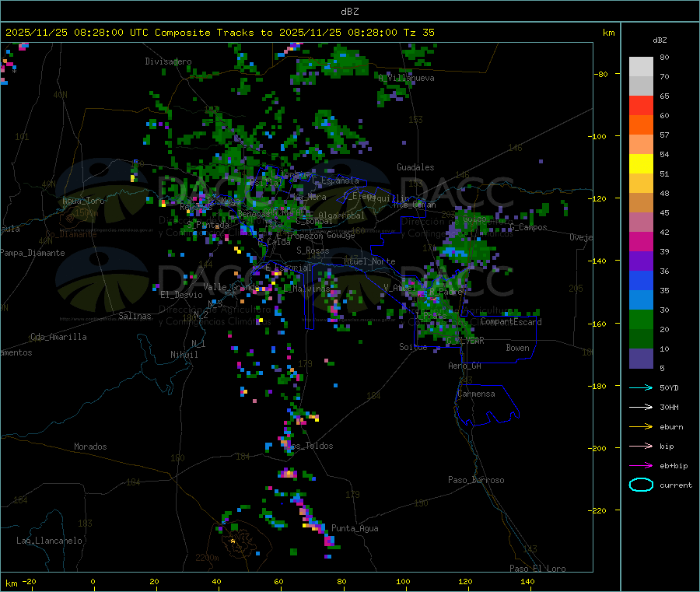
Task: Click the 'A_Villanueva' map label
Action: click(406, 78)
